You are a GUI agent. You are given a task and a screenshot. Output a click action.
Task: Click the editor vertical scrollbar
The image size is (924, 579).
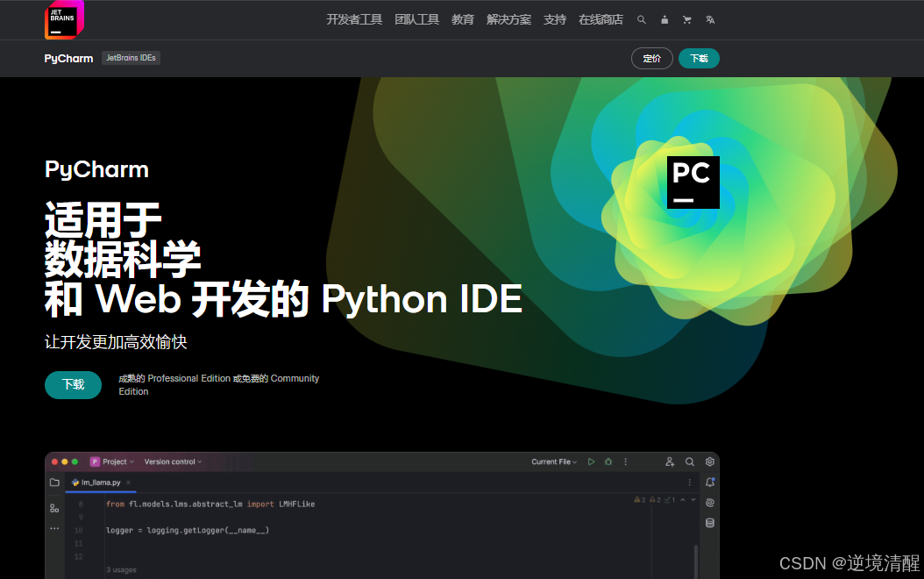point(696,561)
